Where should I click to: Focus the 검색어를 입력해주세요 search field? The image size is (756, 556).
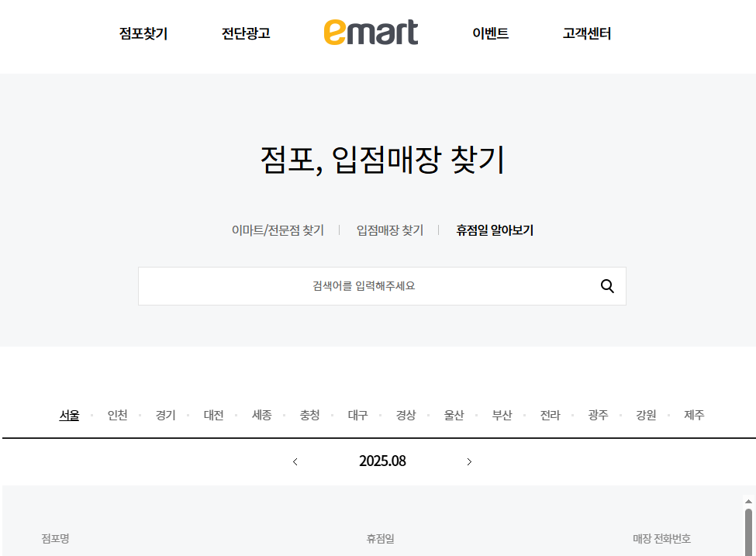click(381, 286)
